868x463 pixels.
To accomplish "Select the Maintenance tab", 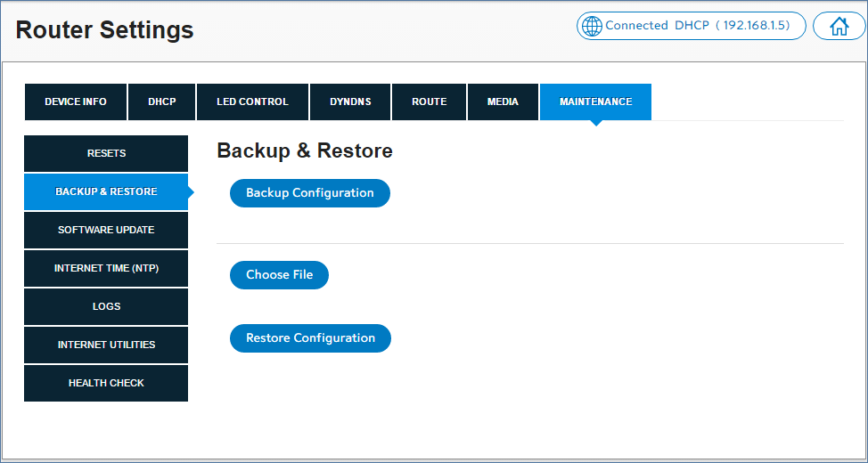I will (595, 102).
